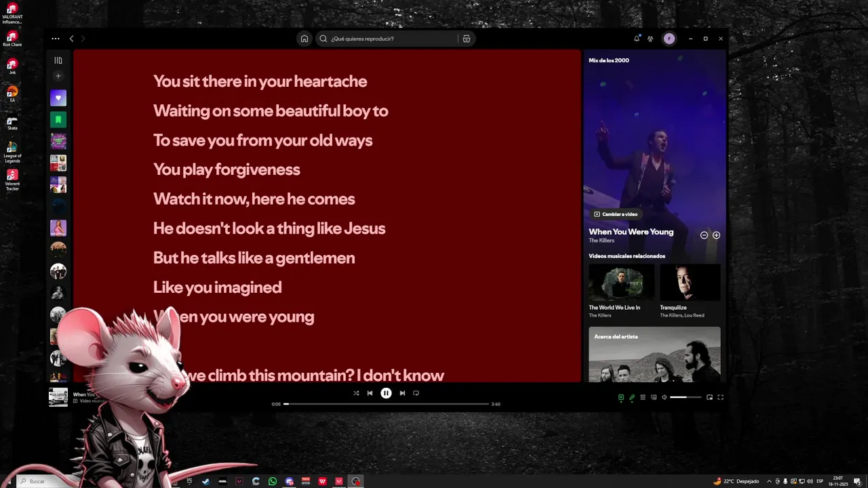The image size is (868, 488).
Task: Seek in the song progress bar
Action: [x=387, y=404]
